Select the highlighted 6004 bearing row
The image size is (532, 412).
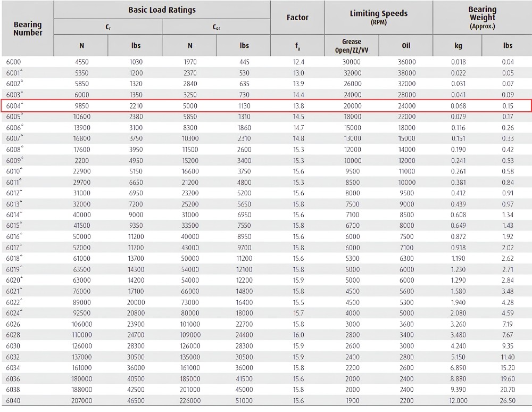click(x=266, y=105)
